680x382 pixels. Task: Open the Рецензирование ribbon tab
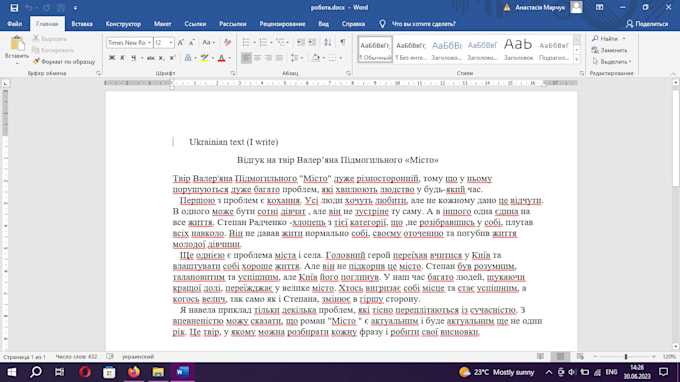pos(282,24)
